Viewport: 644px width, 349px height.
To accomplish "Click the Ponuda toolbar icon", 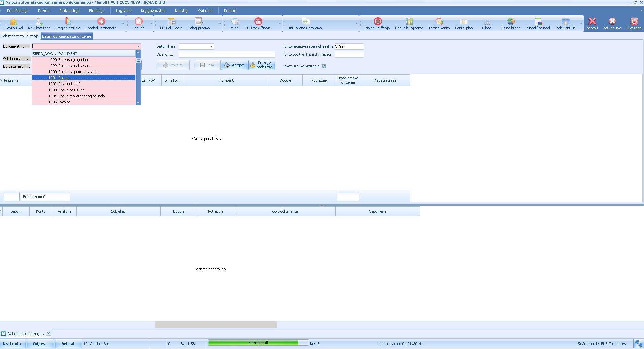I will pos(138,24).
